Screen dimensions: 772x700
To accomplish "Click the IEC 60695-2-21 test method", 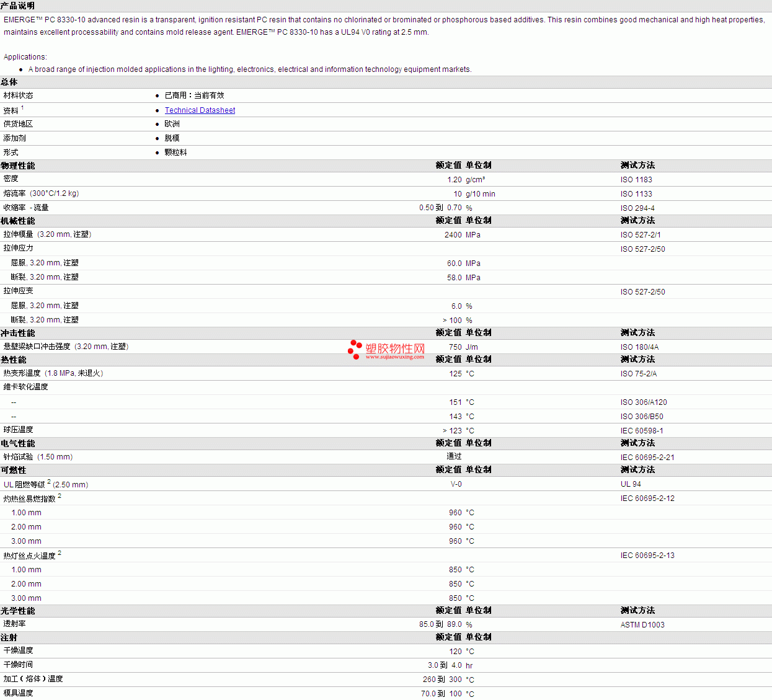I will (647, 458).
